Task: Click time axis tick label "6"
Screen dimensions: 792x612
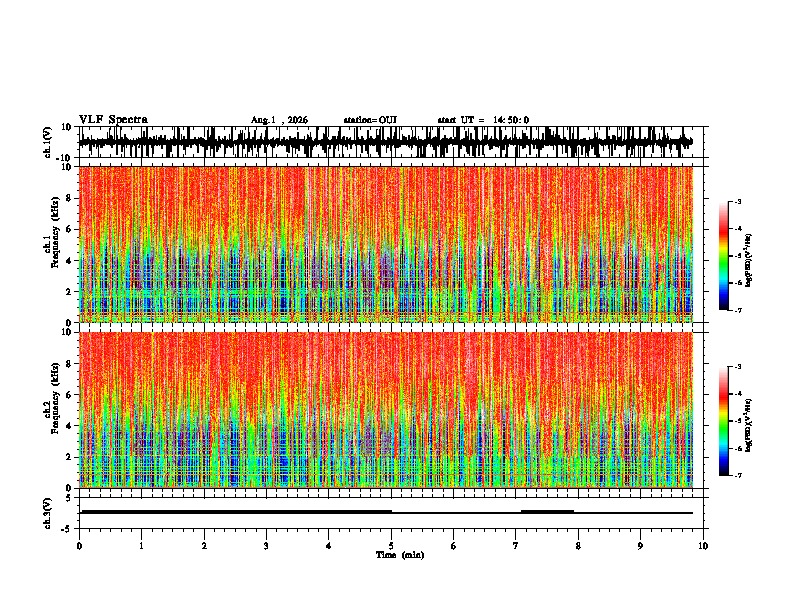Action: [453, 546]
